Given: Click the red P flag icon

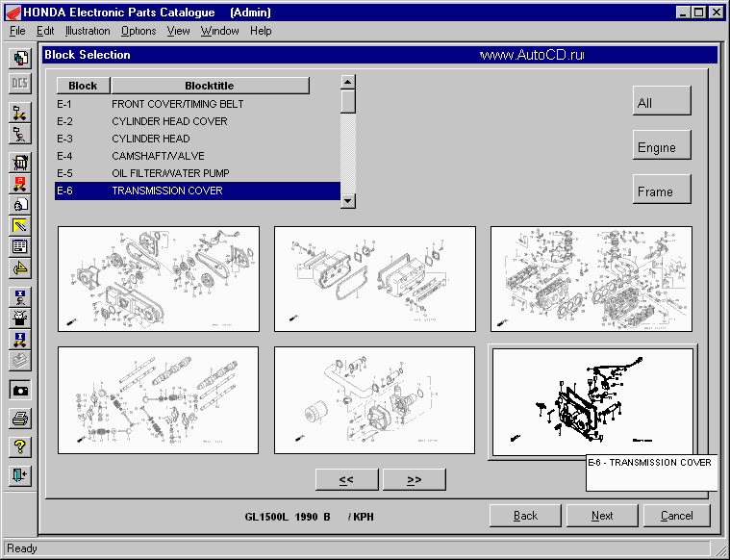Looking at the screenshot, I should pyautogui.click(x=20, y=184).
